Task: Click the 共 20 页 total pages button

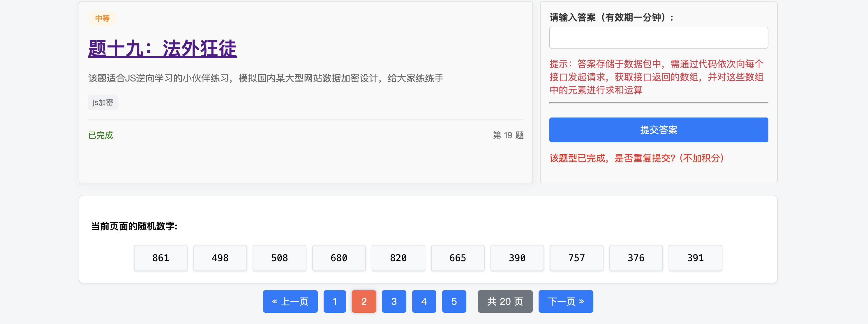Action: (x=505, y=301)
